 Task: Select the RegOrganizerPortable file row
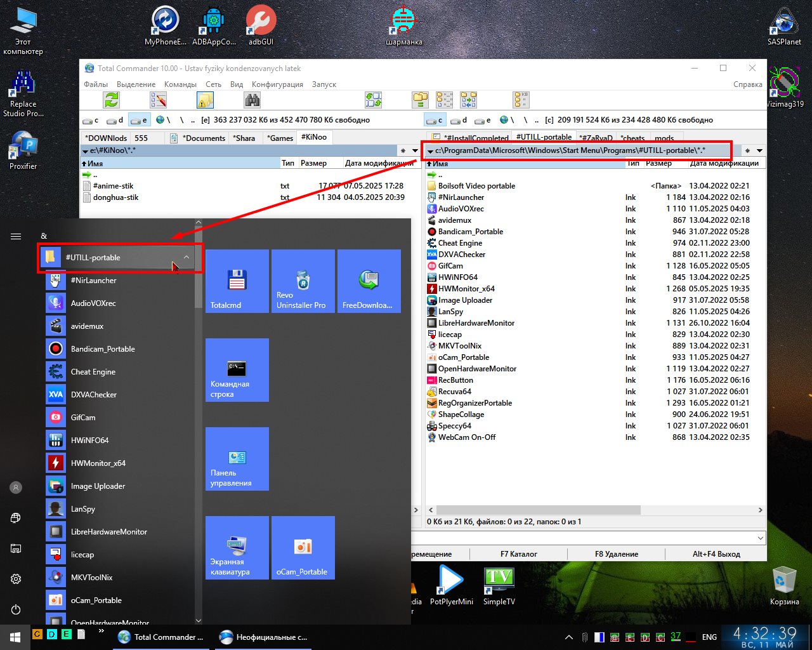595,403
